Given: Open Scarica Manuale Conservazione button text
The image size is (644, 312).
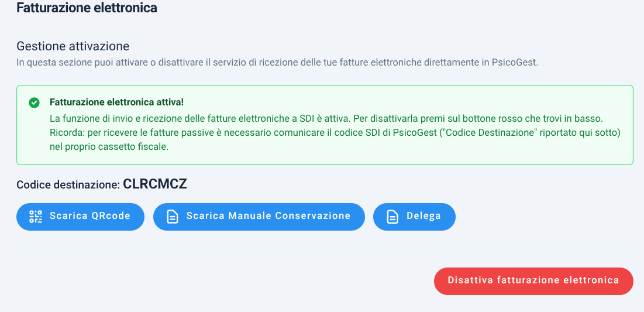Looking at the screenshot, I should coord(268,216).
